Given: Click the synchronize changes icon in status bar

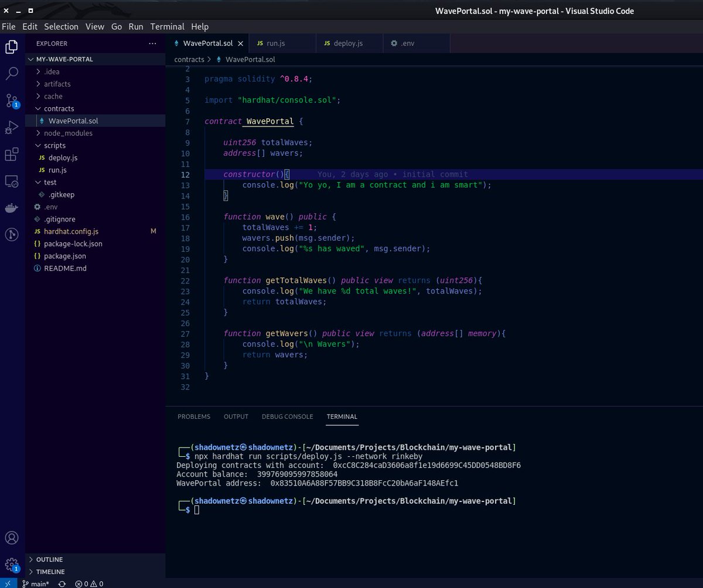Looking at the screenshot, I should pyautogui.click(x=62, y=584).
